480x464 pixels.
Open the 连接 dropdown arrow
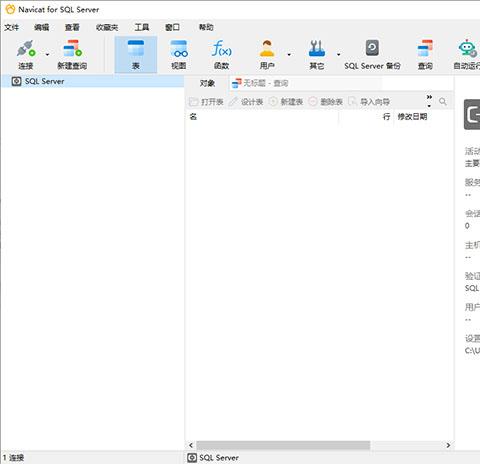[x=47, y=55]
